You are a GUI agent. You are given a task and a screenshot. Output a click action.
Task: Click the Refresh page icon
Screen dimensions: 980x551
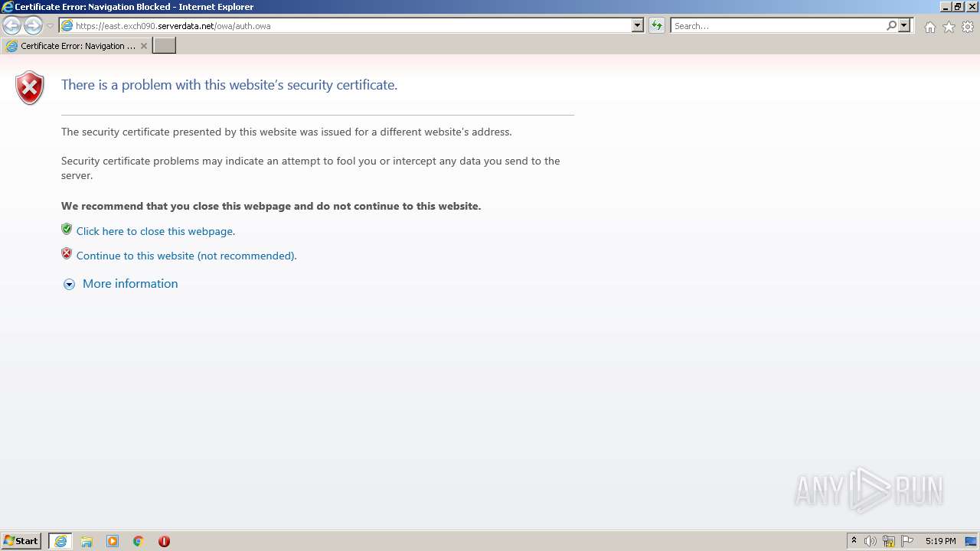657,26
